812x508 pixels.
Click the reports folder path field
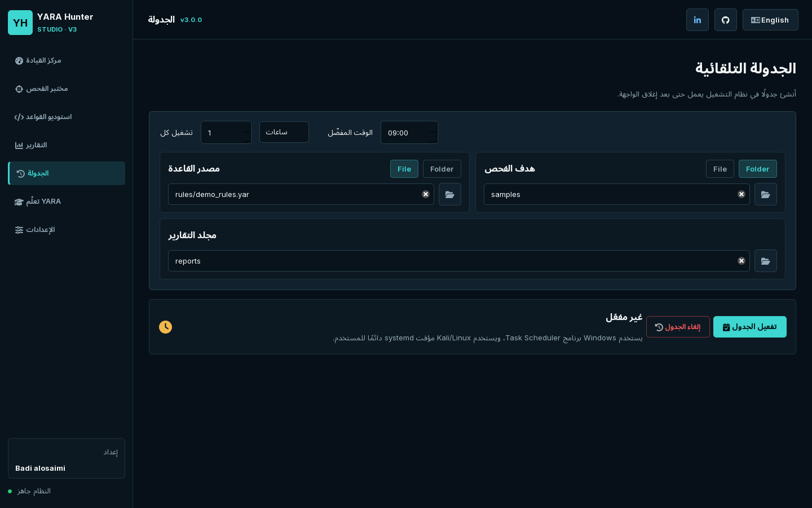click(x=459, y=261)
